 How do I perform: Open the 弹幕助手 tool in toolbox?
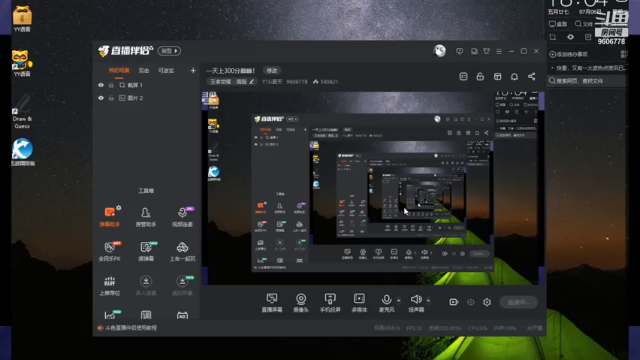(x=109, y=217)
